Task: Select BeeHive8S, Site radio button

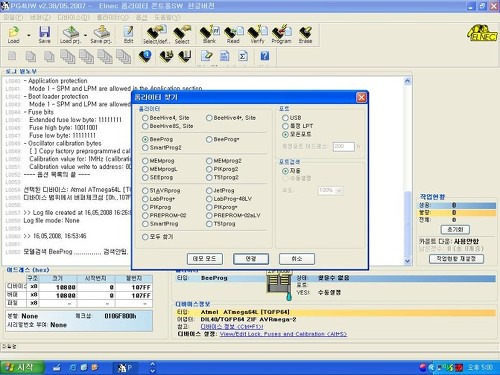Action: click(x=145, y=126)
